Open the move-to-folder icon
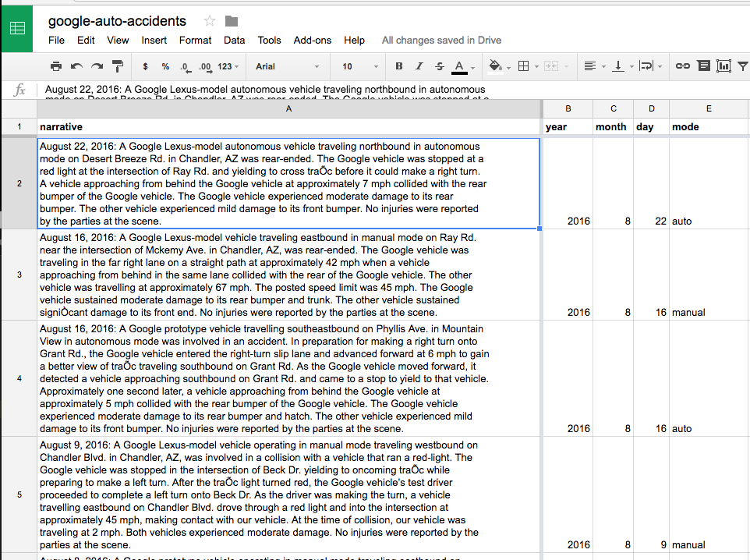Image resolution: width=750 pixels, height=560 pixels. (232, 21)
